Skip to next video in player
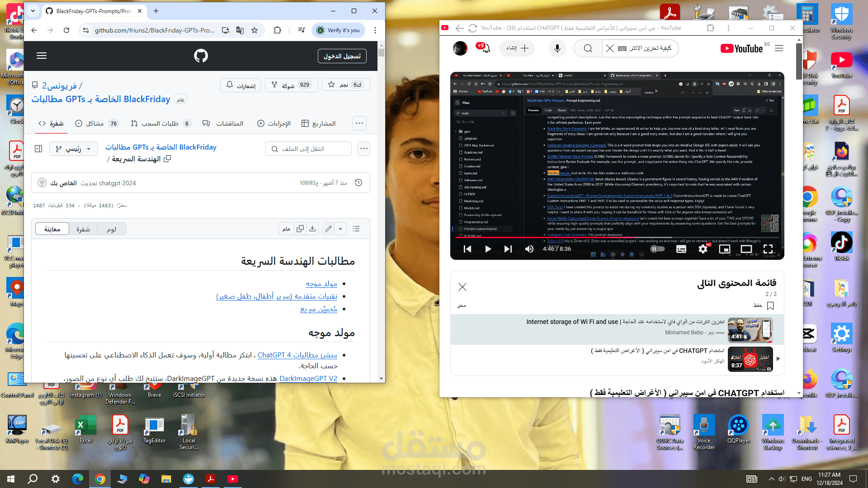The width and height of the screenshot is (868, 488). pyautogui.click(x=508, y=249)
